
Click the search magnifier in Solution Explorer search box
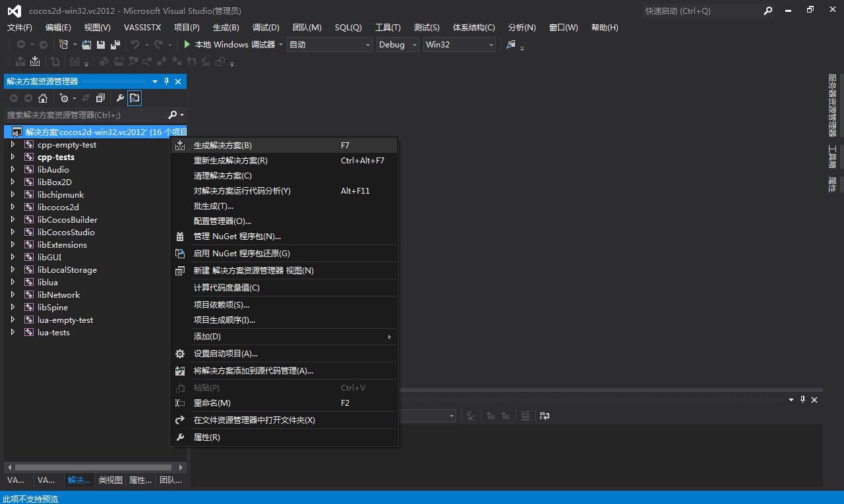pyautogui.click(x=173, y=115)
